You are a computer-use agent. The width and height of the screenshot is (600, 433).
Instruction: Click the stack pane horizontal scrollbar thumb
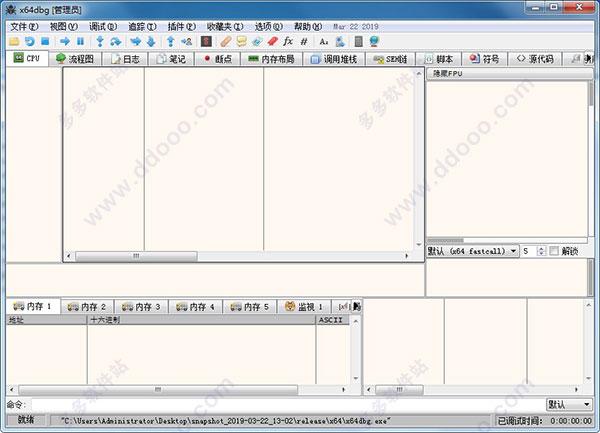coord(399,390)
